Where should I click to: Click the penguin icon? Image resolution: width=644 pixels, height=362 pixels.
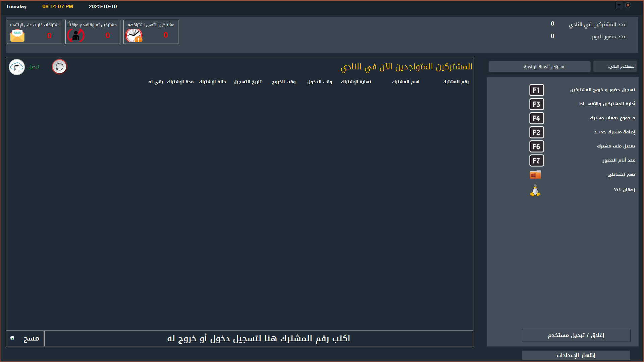(x=535, y=190)
